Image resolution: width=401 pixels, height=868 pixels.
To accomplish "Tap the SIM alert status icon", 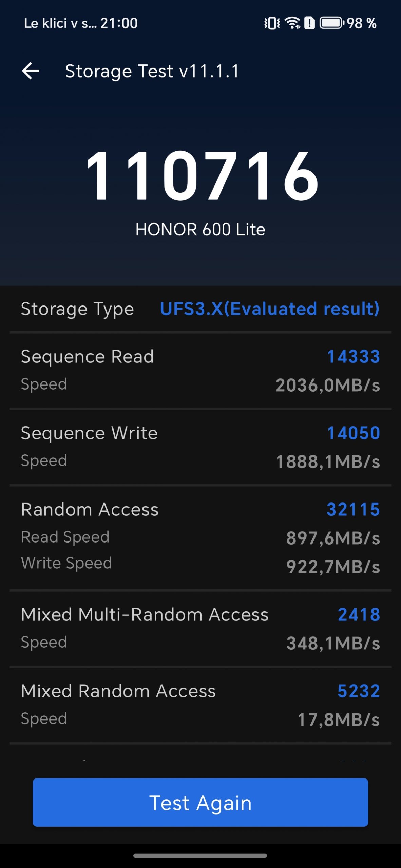I will click(309, 23).
